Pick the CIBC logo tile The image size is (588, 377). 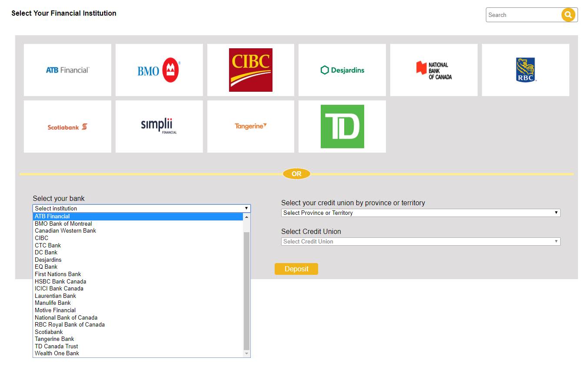pyautogui.click(x=251, y=70)
